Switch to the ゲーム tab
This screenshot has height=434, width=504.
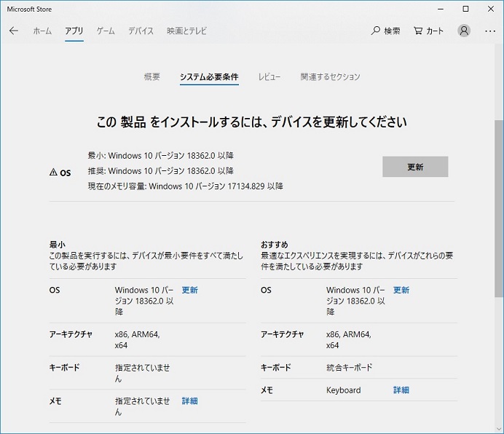pos(106,31)
